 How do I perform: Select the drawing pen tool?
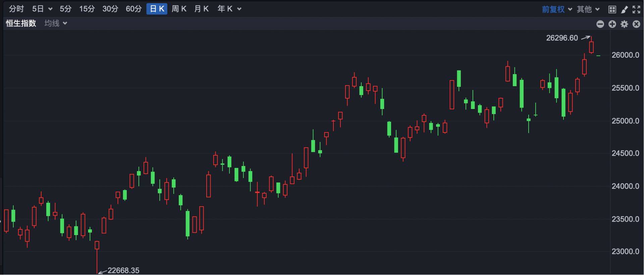[x=624, y=9]
